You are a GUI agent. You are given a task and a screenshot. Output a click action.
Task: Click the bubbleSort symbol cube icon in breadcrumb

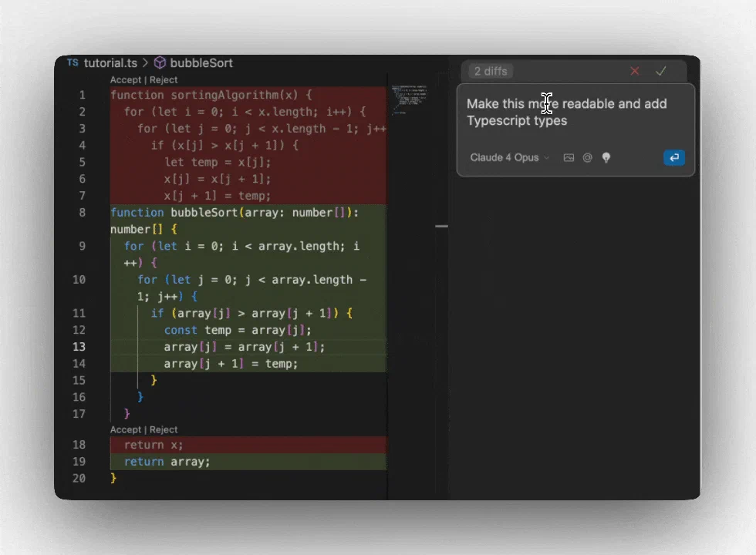pos(160,62)
